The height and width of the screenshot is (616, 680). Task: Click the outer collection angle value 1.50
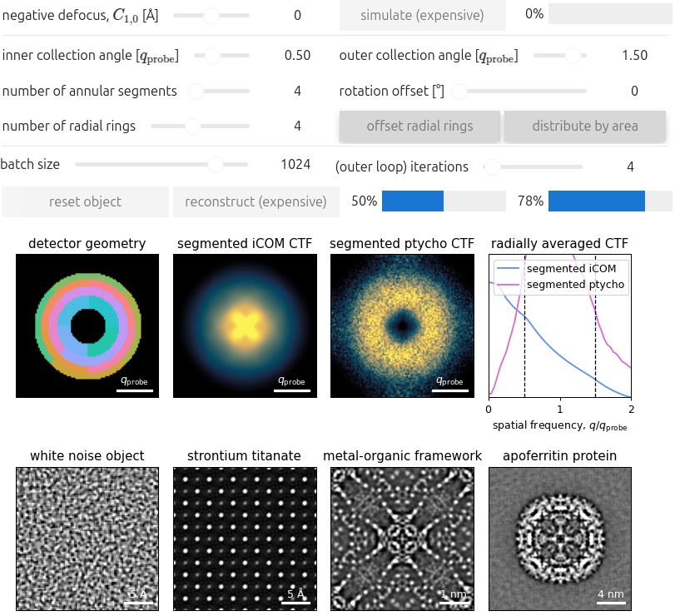[x=635, y=56]
